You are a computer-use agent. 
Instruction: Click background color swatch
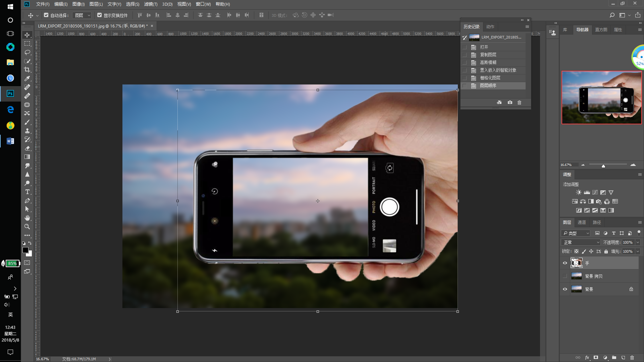[x=30, y=255]
